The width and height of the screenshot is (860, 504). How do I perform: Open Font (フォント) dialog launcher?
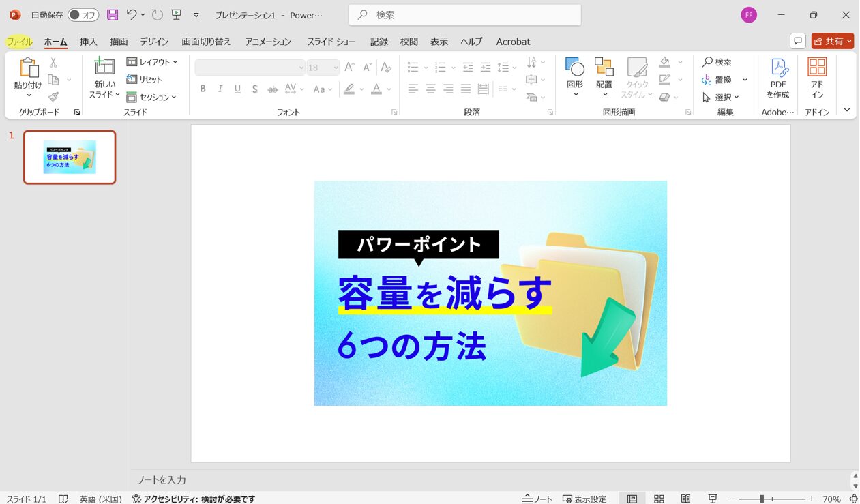pyautogui.click(x=394, y=112)
